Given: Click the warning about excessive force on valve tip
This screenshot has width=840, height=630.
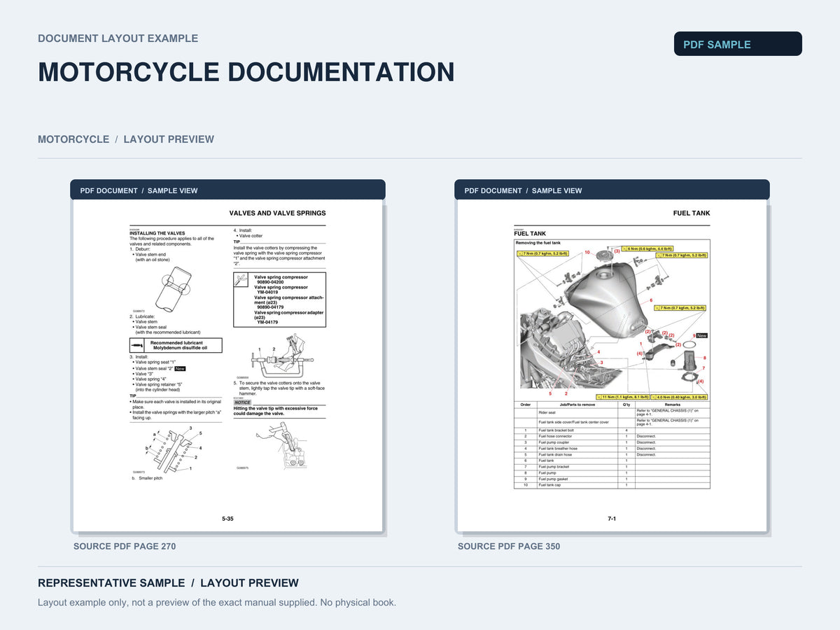Looking at the screenshot, I should pos(276,411).
